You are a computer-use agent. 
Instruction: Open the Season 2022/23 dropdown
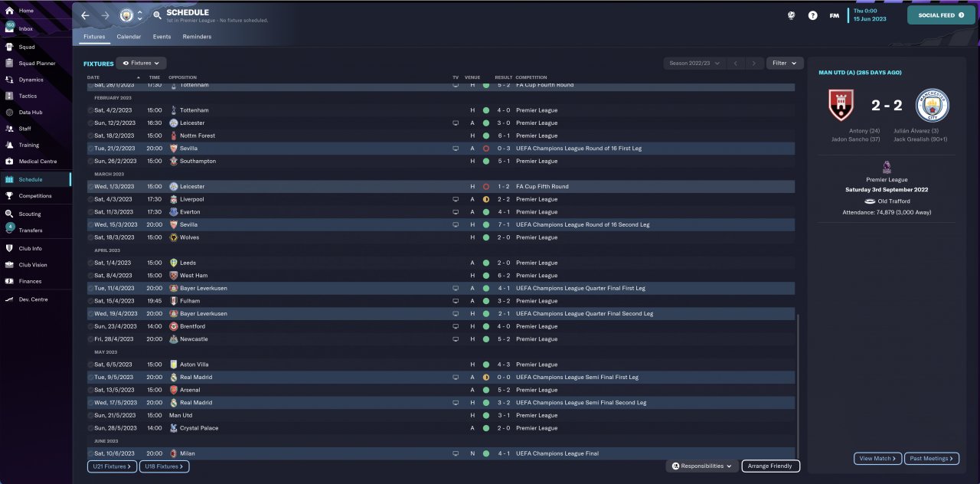click(x=694, y=64)
